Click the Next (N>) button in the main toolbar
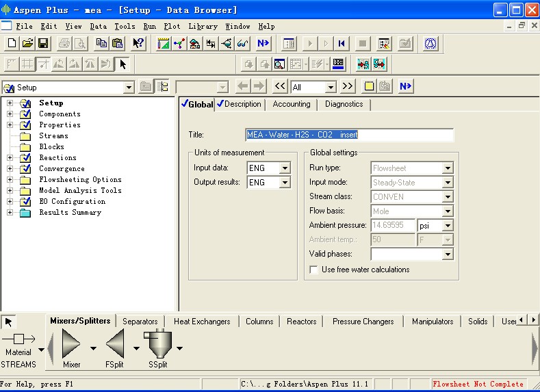Viewport: 540px width, 392px height. click(263, 44)
